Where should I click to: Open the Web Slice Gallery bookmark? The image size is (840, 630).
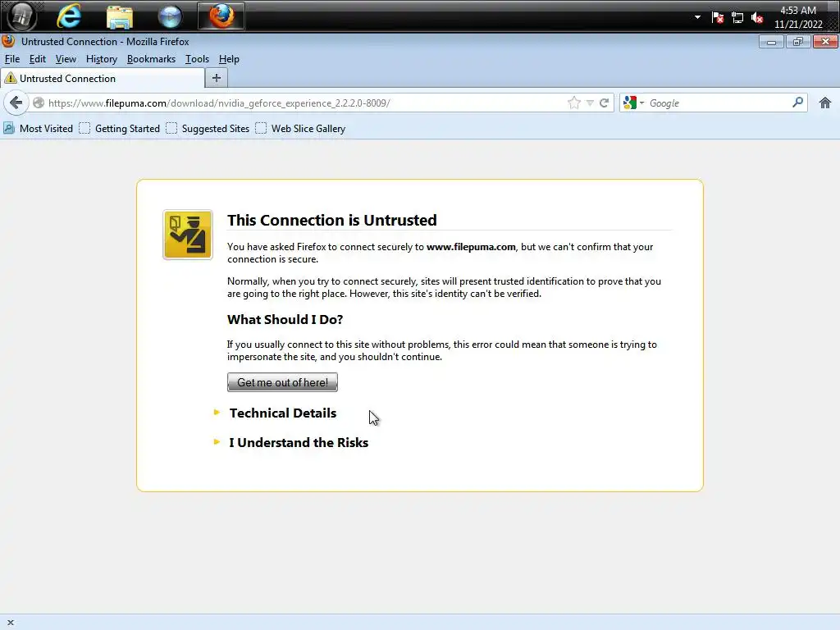pos(300,129)
